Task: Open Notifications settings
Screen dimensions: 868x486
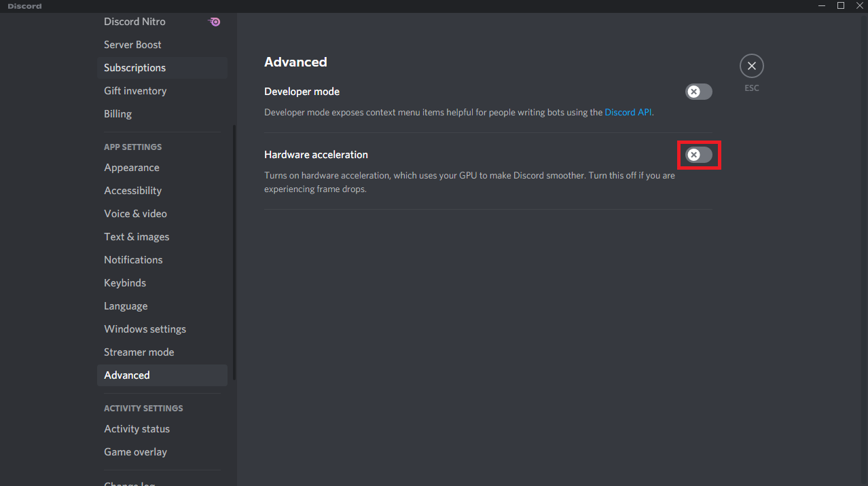Action: (133, 260)
